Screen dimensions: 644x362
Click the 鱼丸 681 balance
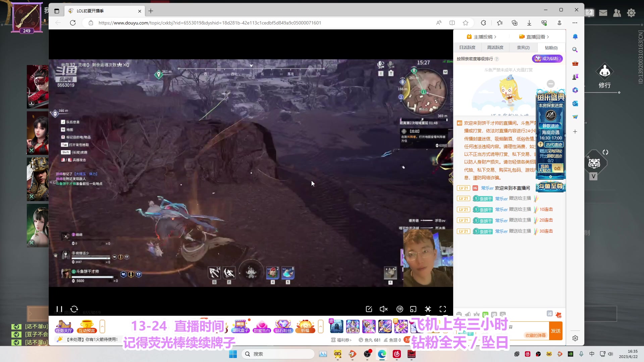(370, 340)
